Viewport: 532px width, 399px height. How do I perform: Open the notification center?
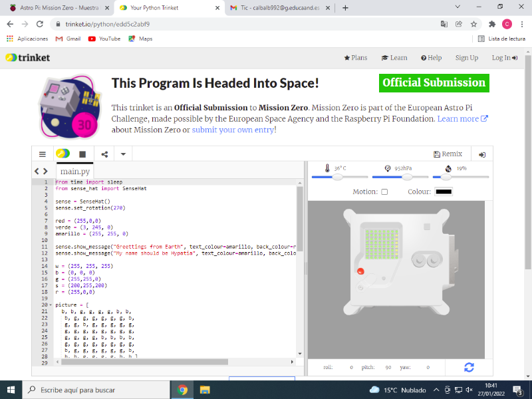[517, 390]
